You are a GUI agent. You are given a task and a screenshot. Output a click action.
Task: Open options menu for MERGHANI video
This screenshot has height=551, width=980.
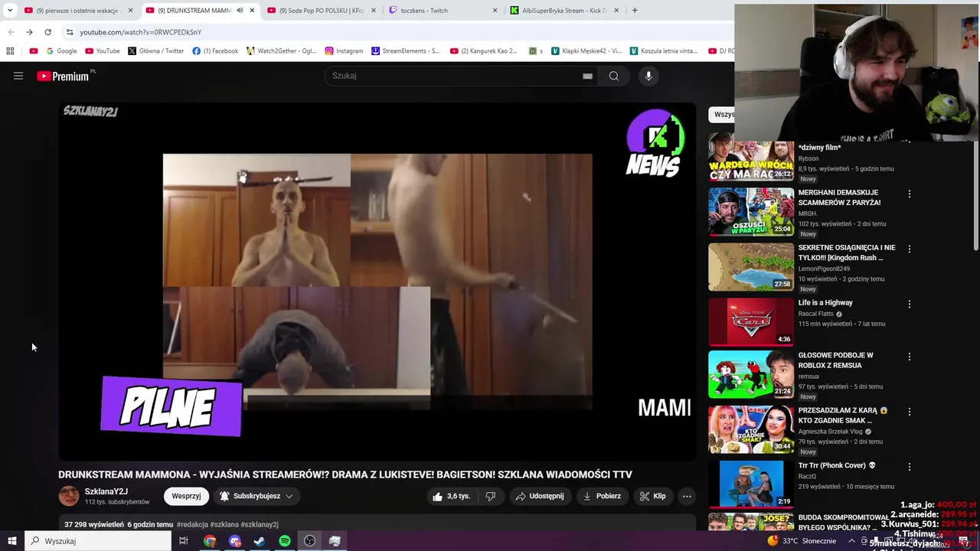click(x=910, y=194)
